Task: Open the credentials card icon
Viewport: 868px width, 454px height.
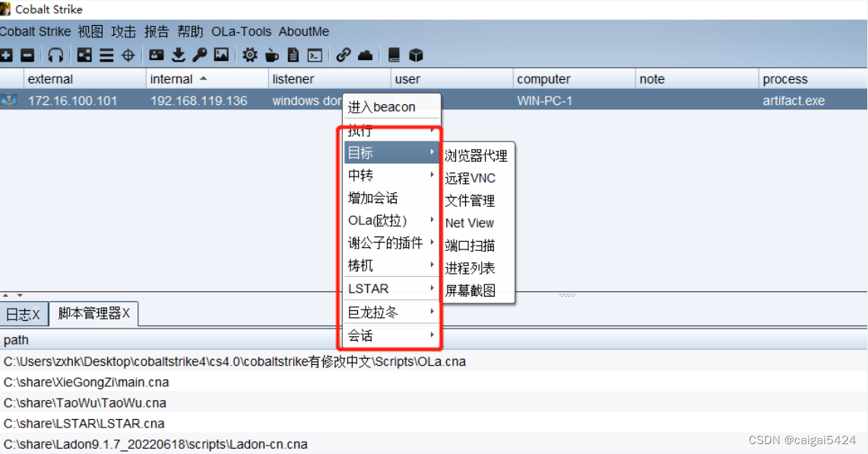Action: [x=157, y=55]
